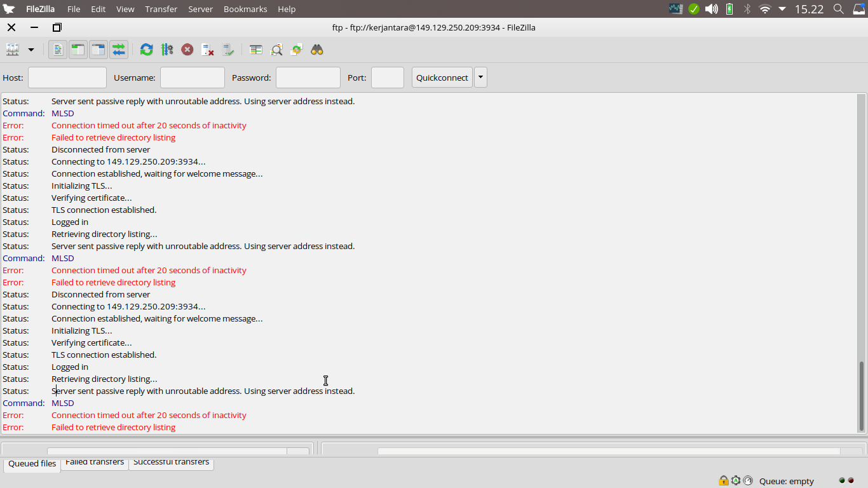This screenshot has height=488, width=868.
Task: Click the Port input field
Action: pyautogui.click(x=388, y=78)
